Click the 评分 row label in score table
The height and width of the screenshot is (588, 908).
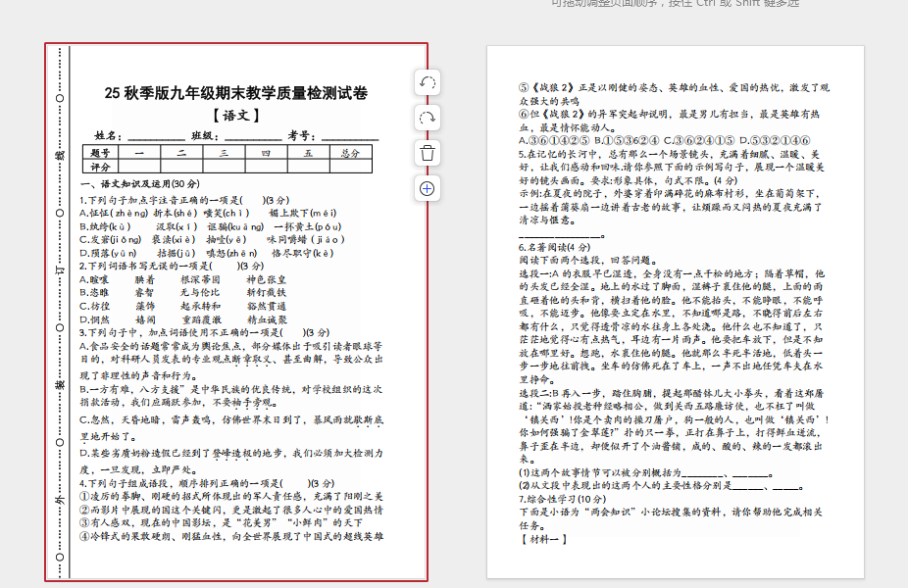(x=100, y=167)
